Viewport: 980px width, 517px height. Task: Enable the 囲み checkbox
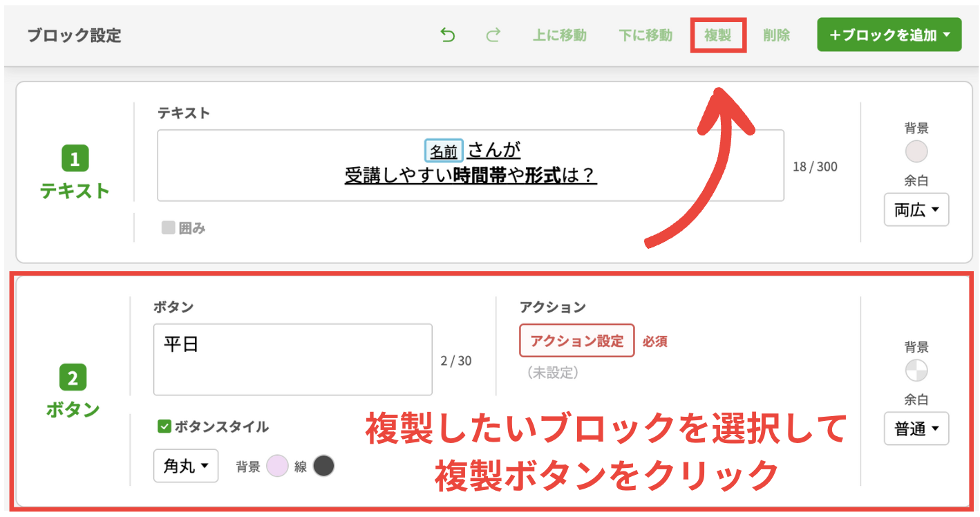point(168,228)
